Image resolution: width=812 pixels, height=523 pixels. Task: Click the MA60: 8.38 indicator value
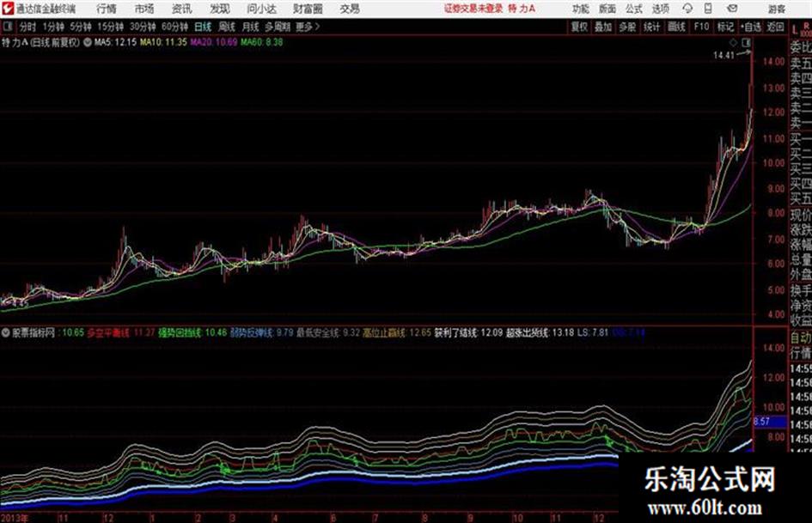click(x=261, y=42)
